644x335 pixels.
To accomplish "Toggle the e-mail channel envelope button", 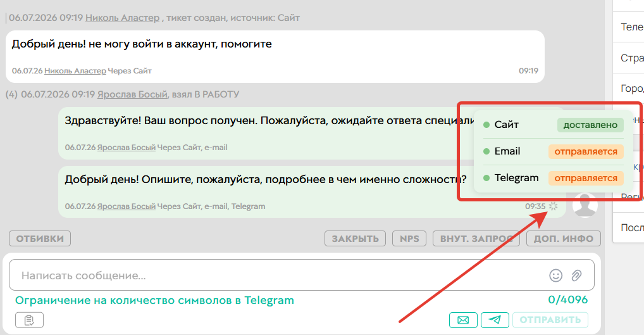I will [x=463, y=320].
